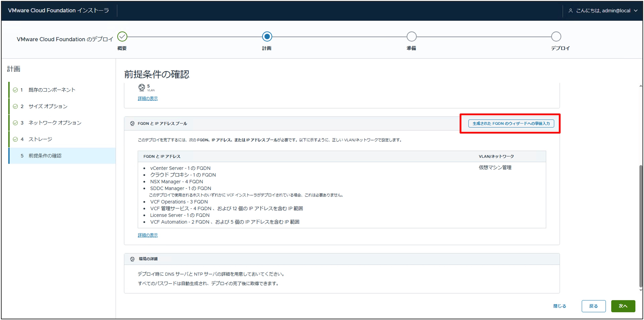Open 詳細の表示 link under VLAN section
The height and width of the screenshot is (320, 644).
[148, 98]
